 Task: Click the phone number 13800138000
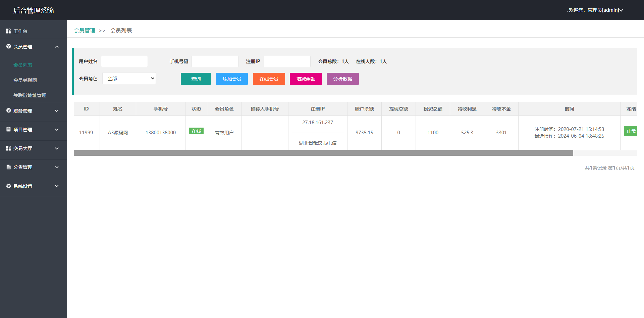pos(161,133)
